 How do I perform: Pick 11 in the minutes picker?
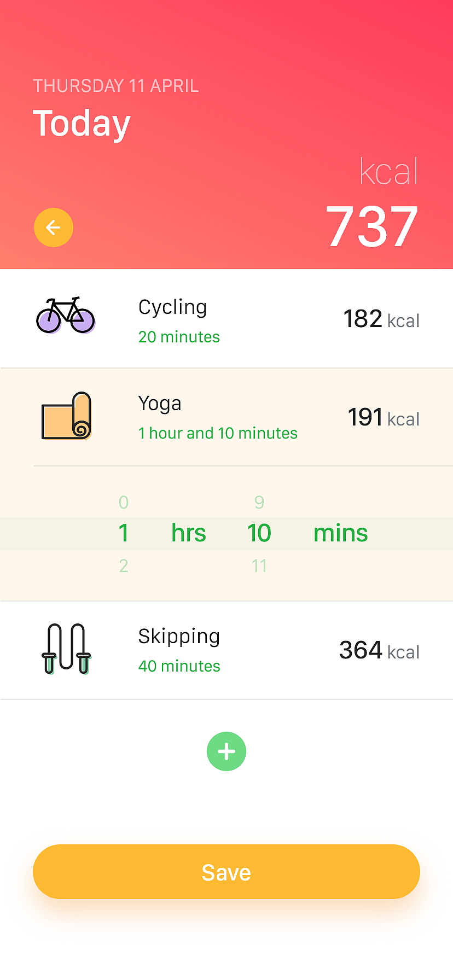259,565
